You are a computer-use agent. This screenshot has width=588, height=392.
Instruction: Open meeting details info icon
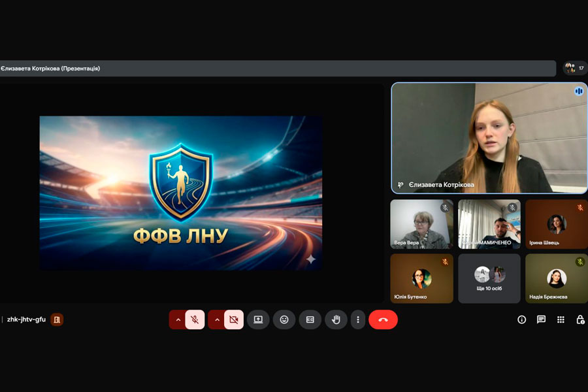(x=521, y=319)
